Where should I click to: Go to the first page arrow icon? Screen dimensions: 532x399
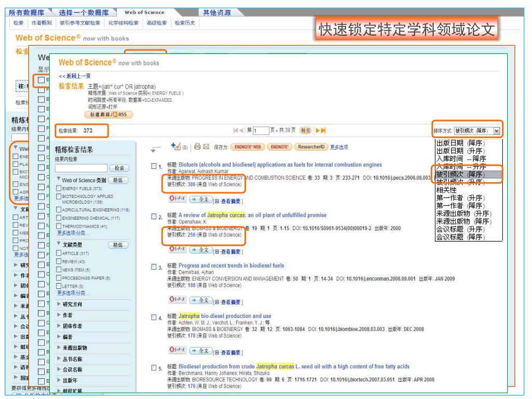[x=236, y=130]
